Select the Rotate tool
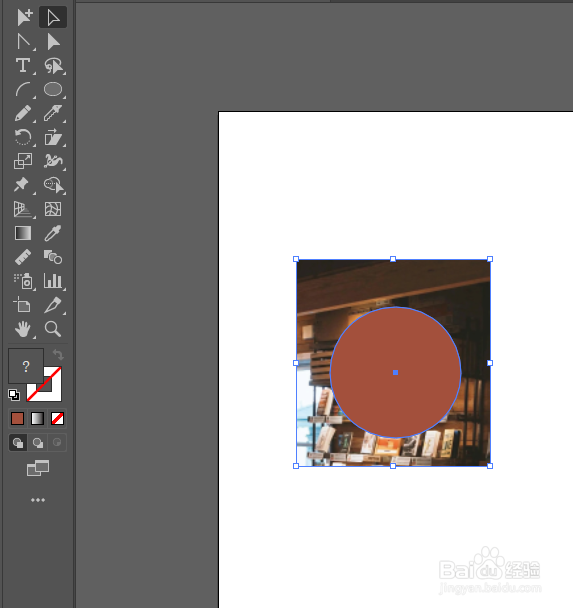 tap(23, 137)
